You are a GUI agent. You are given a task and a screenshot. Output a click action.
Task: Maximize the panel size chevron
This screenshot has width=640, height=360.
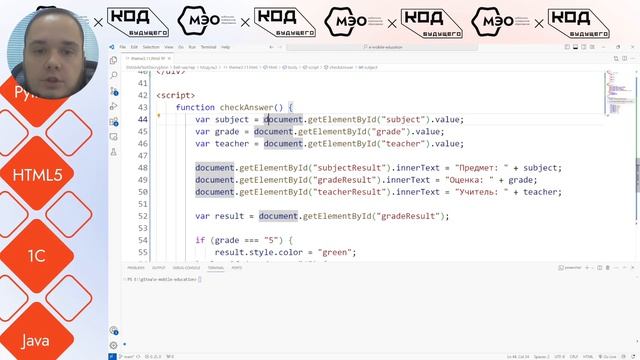(624, 268)
